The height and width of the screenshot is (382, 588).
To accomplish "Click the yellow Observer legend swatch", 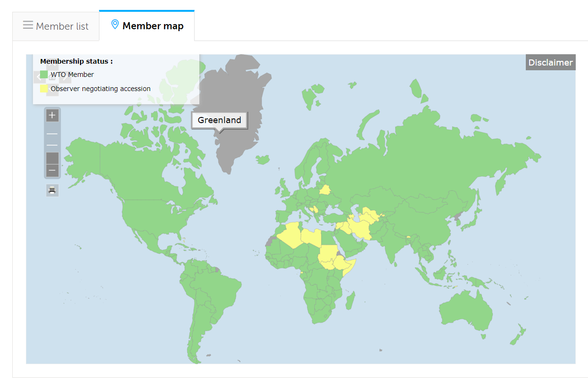I will pyautogui.click(x=44, y=88).
